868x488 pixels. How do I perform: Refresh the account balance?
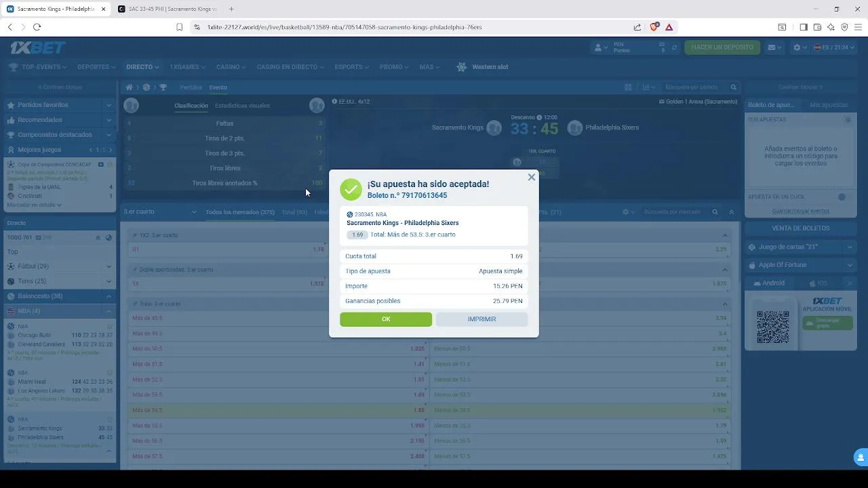[x=674, y=47]
